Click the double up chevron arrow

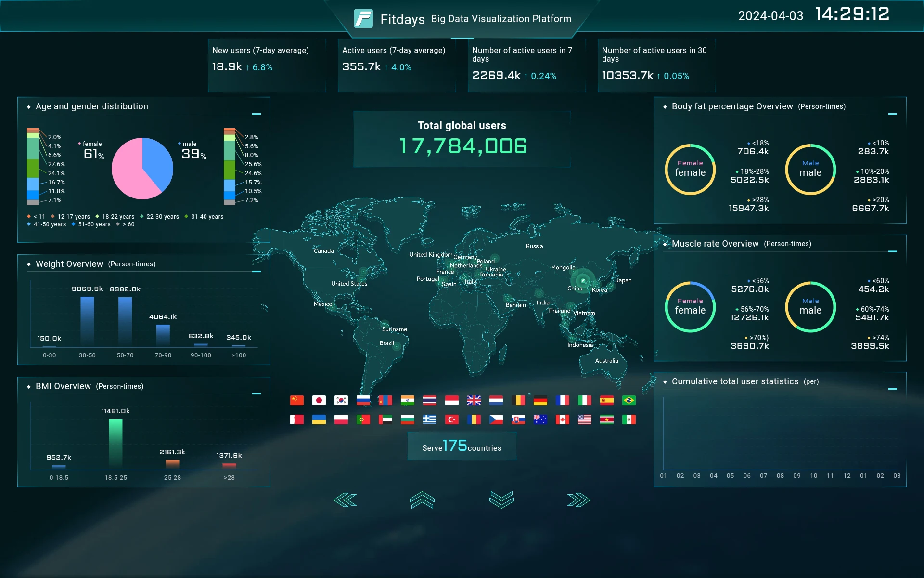point(422,500)
